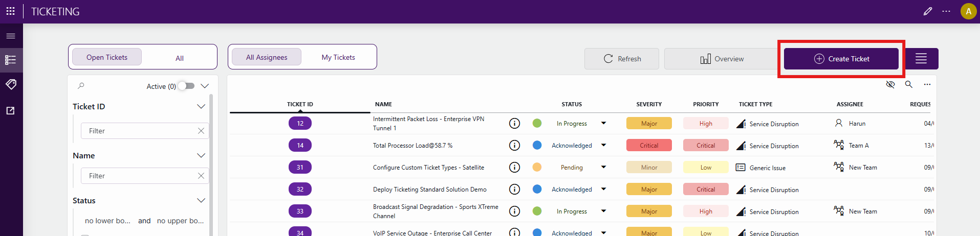The height and width of the screenshot is (236, 980).
Task: Click the Refresh button
Action: pos(622,59)
